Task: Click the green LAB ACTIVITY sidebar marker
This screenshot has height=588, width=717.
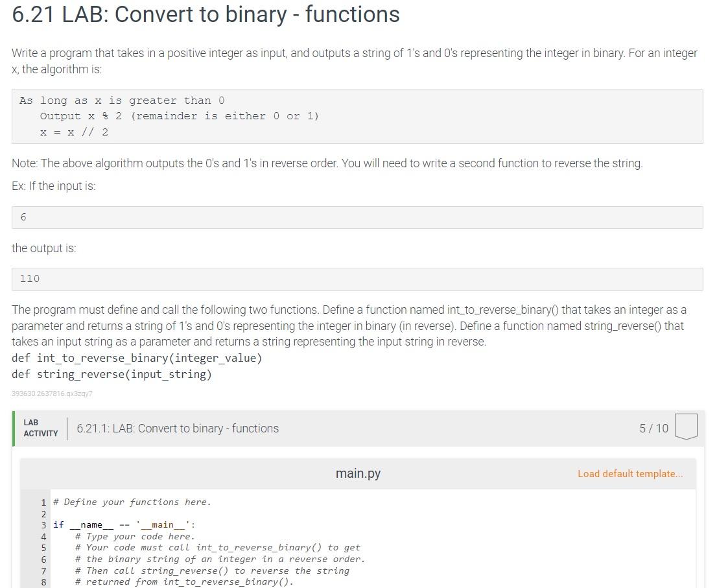Action: 13,429
